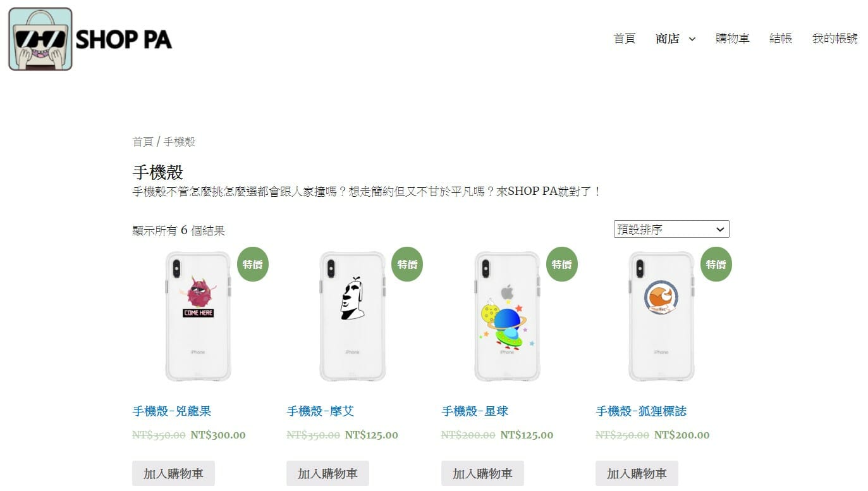Add 兇龍果 case to cart
Screen dimensions: 868x491
point(173,473)
